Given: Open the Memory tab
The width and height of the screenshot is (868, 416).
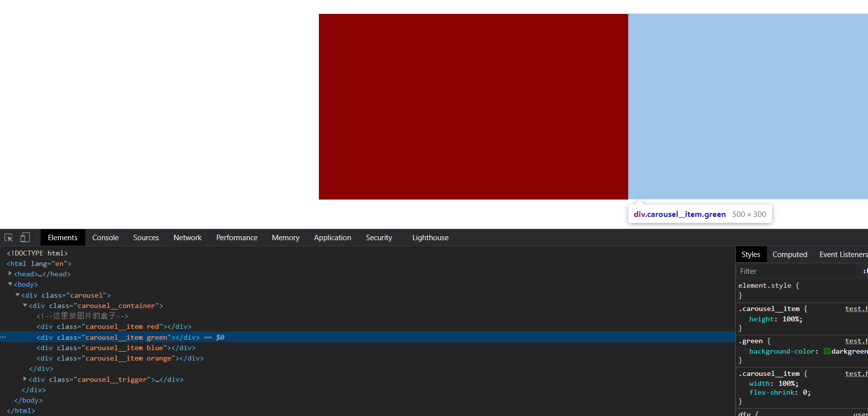Looking at the screenshot, I should coord(286,238).
